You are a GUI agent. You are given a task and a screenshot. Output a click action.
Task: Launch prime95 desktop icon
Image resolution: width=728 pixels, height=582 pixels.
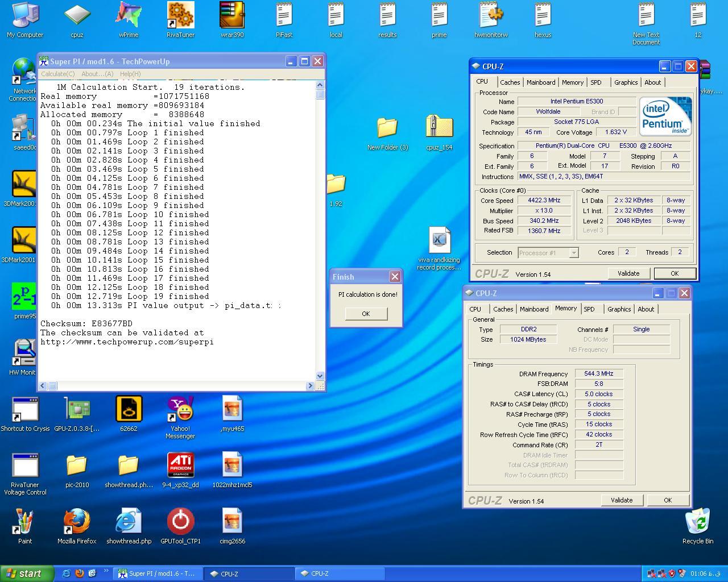(24, 301)
